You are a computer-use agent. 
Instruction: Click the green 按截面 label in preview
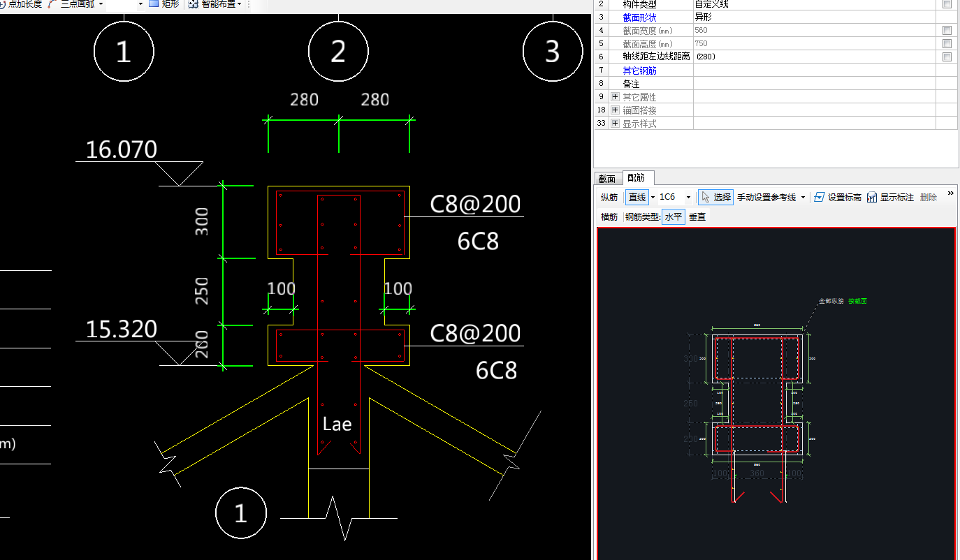(x=857, y=301)
